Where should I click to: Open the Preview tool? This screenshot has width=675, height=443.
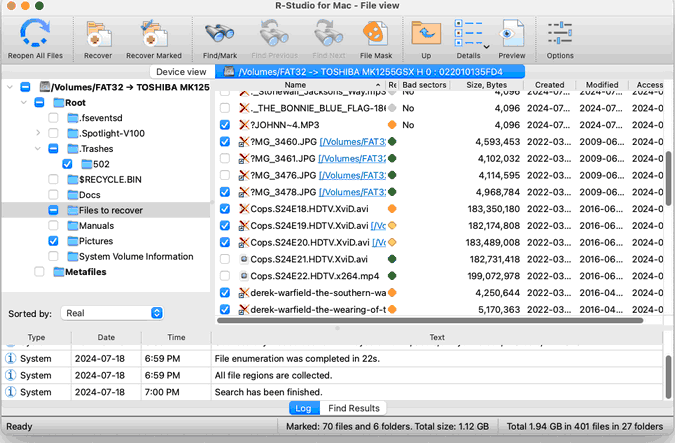pos(511,34)
